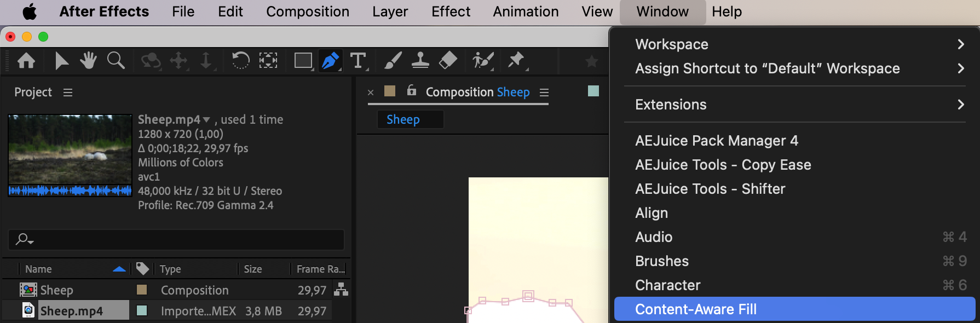Open the Composition panel hamburger menu
Screen dimensions: 980x323
click(x=544, y=93)
